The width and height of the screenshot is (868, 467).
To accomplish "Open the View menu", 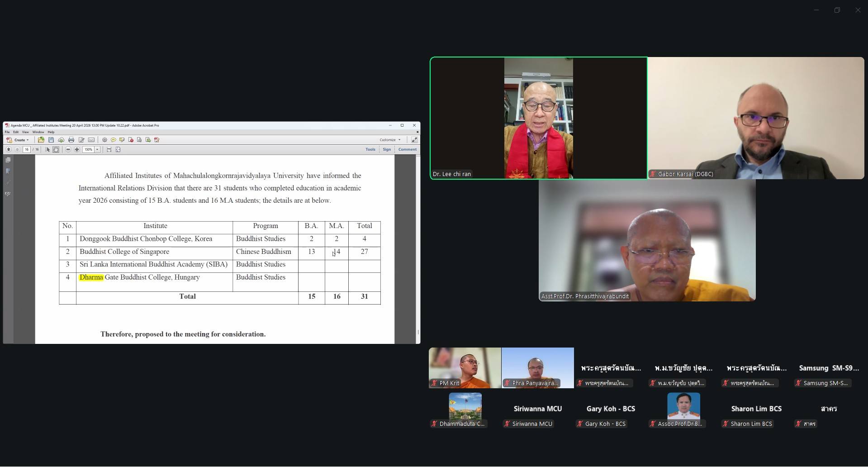I will (x=25, y=132).
